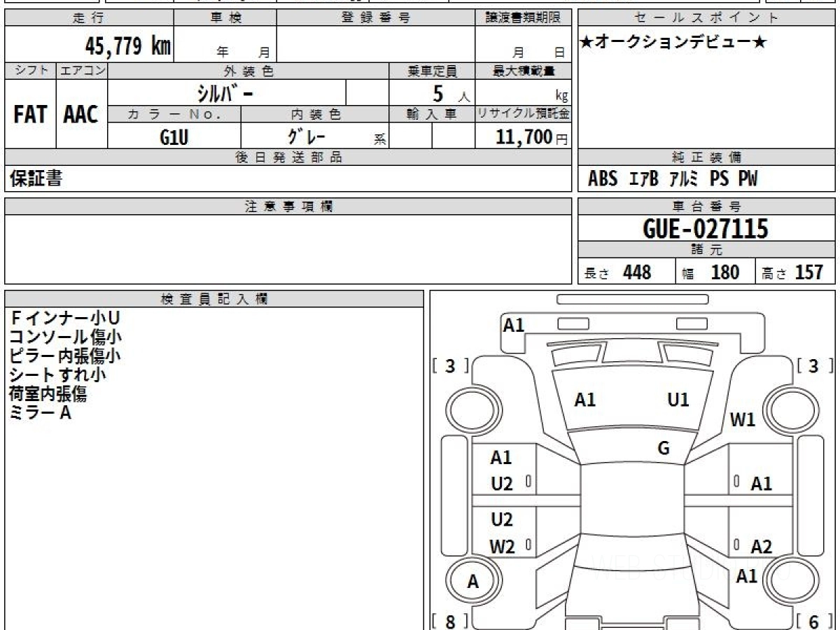Click the A2 mark on the diagram

coord(762,547)
